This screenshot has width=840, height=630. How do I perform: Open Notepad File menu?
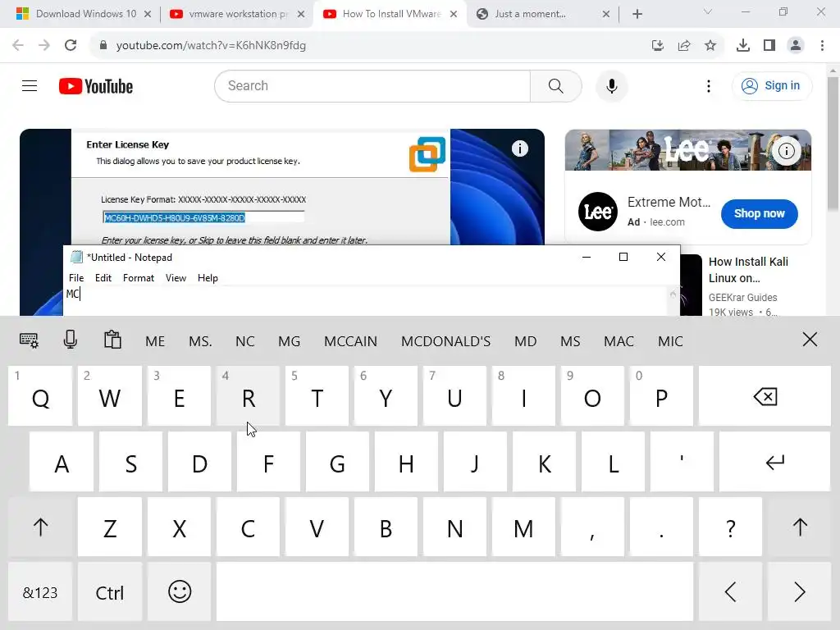tap(76, 277)
